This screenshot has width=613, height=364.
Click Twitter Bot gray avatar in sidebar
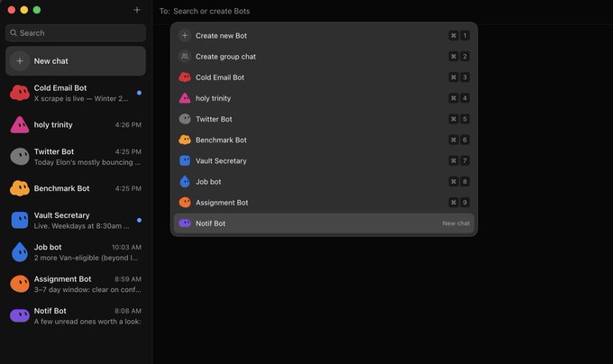tap(20, 157)
